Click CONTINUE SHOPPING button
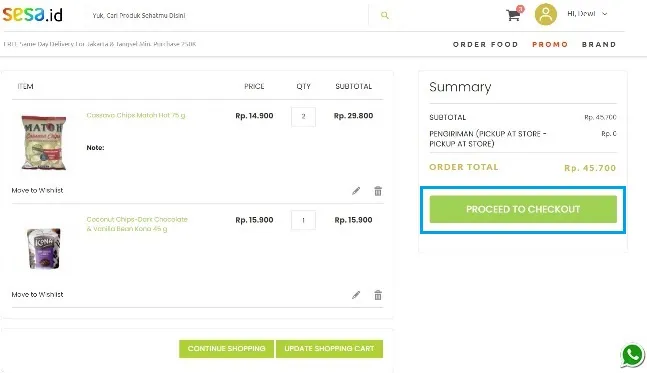647x373 pixels. [226, 349]
